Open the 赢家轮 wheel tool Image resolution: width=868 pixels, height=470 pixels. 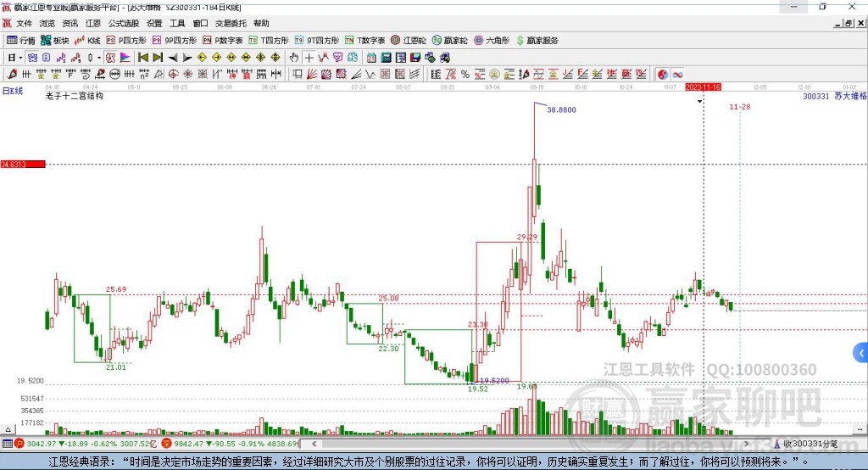point(449,41)
